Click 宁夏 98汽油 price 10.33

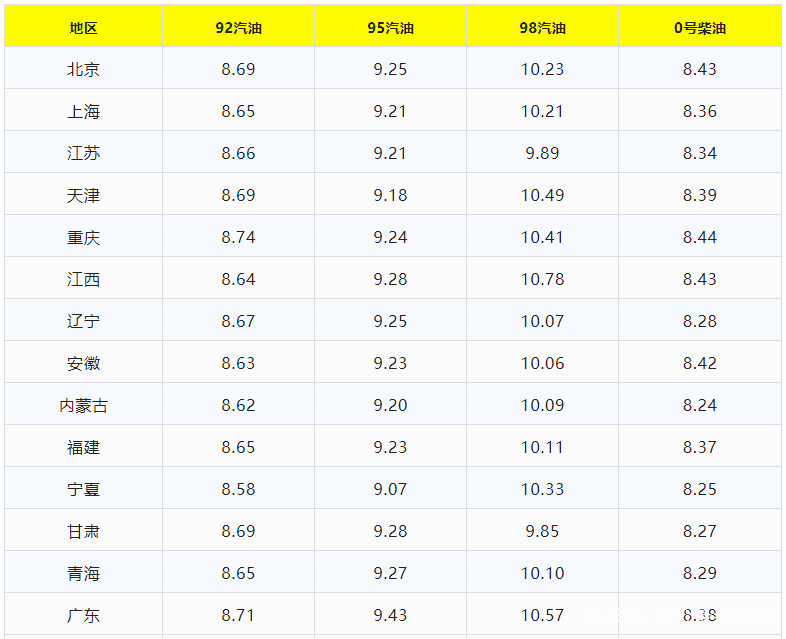542,489
